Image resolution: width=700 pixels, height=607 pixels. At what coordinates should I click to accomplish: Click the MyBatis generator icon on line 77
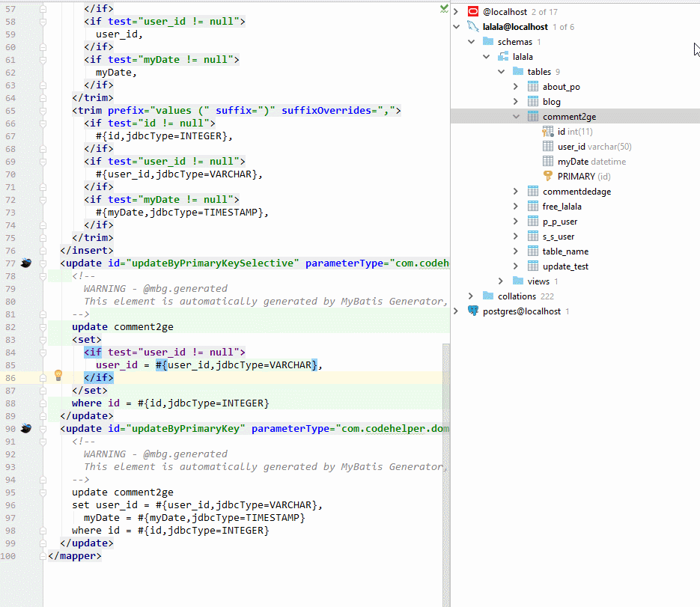pos(26,263)
